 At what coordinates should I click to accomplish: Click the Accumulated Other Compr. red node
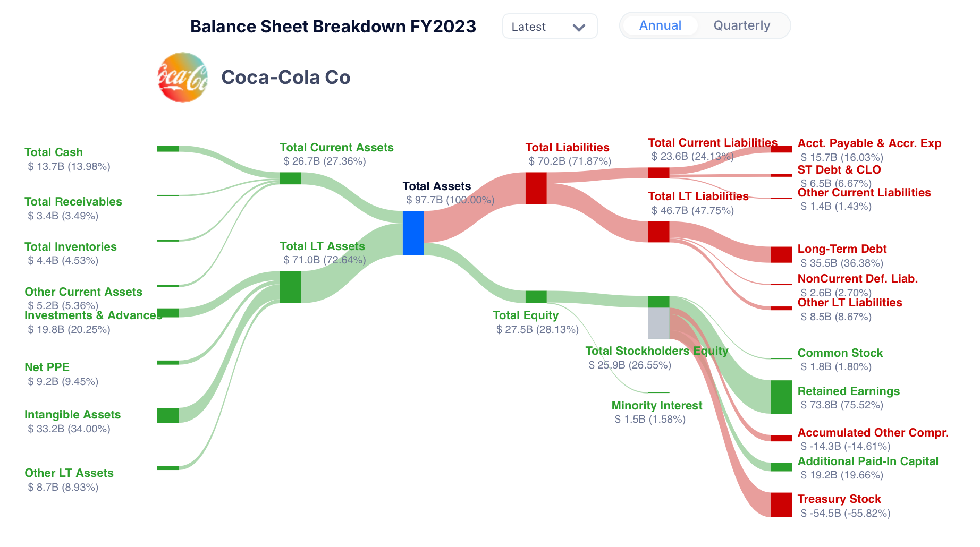point(781,438)
